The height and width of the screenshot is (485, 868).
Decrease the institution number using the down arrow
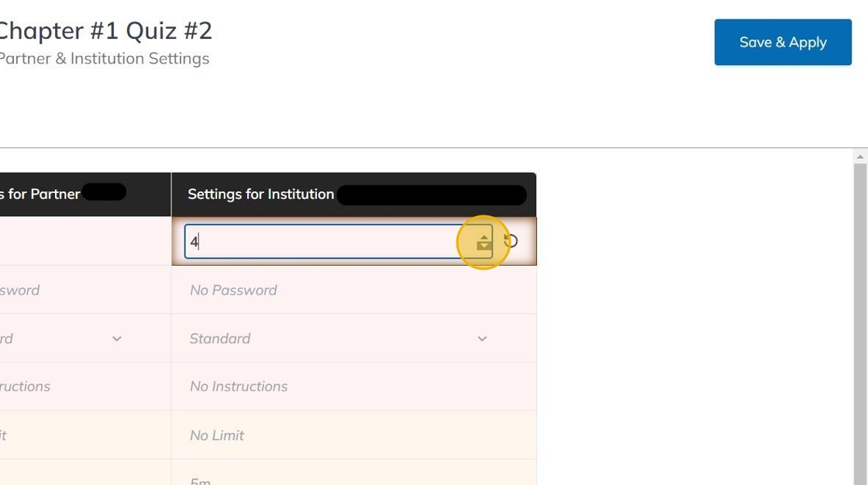pyautogui.click(x=484, y=246)
